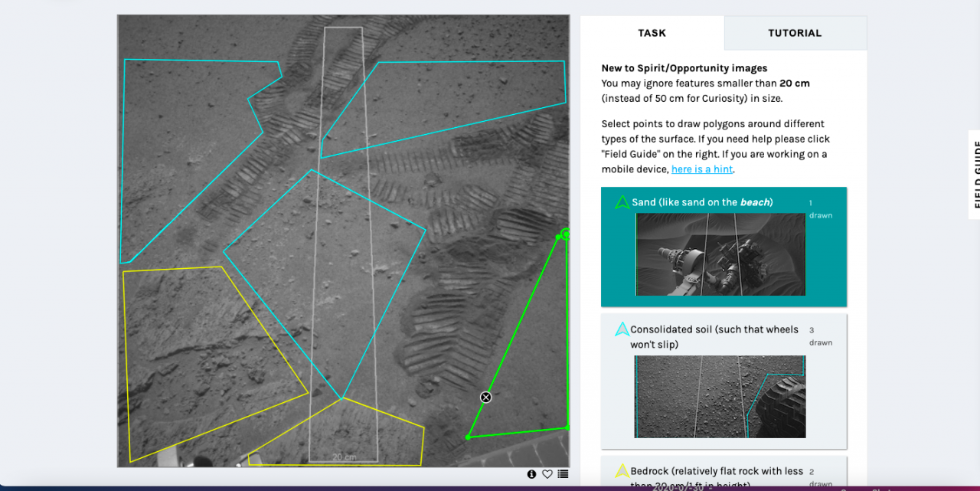Switch to the TASK tab
Screen dimensions: 980x491
point(652,33)
